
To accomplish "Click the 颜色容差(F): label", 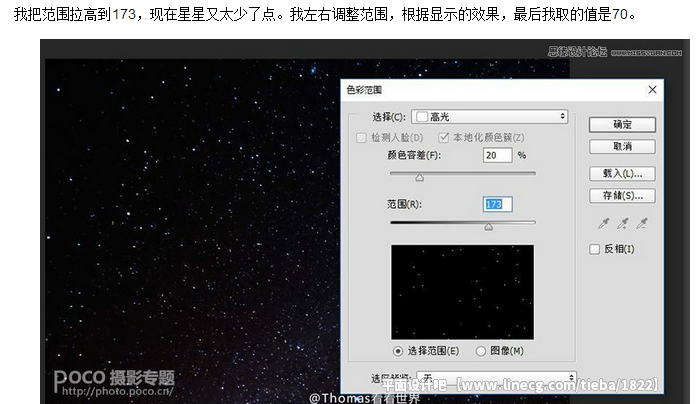I will 414,155.
